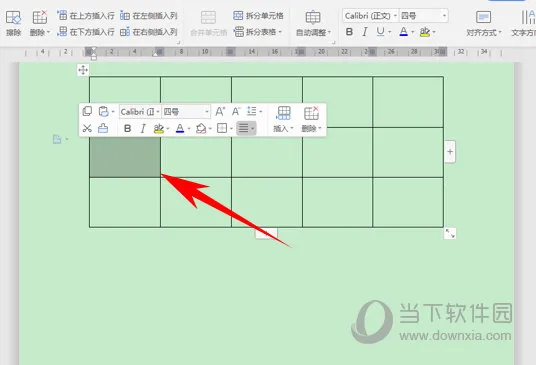
Task: Open the ribbon font size 四号 box
Action: click(x=424, y=16)
